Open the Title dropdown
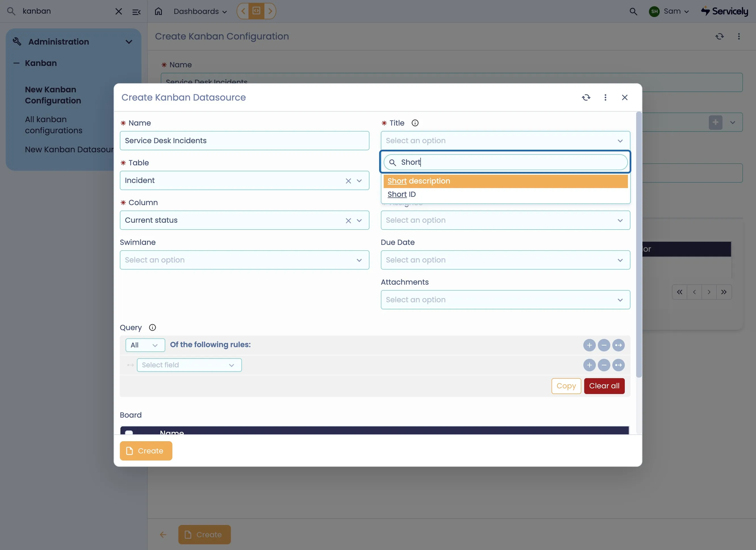The height and width of the screenshot is (550, 756). [x=505, y=141]
